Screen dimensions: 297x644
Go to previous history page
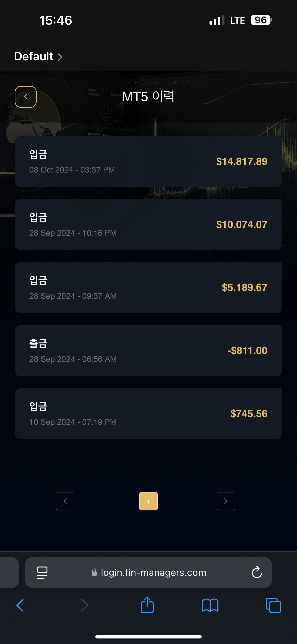[x=65, y=501]
